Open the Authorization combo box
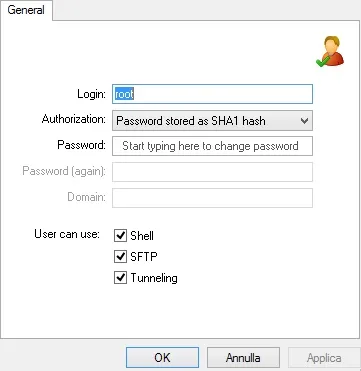361x371 pixels. (212, 121)
